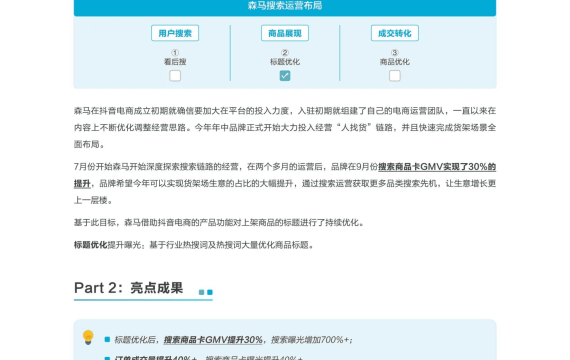Open underlined 搜索商品卡GMV实现了30%的 link
Screen dimensions: 570x360
click(437, 167)
